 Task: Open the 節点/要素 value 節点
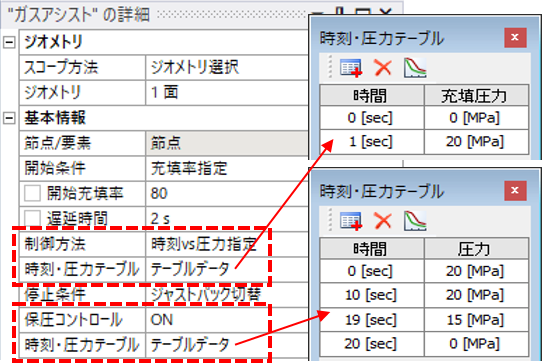point(227,143)
